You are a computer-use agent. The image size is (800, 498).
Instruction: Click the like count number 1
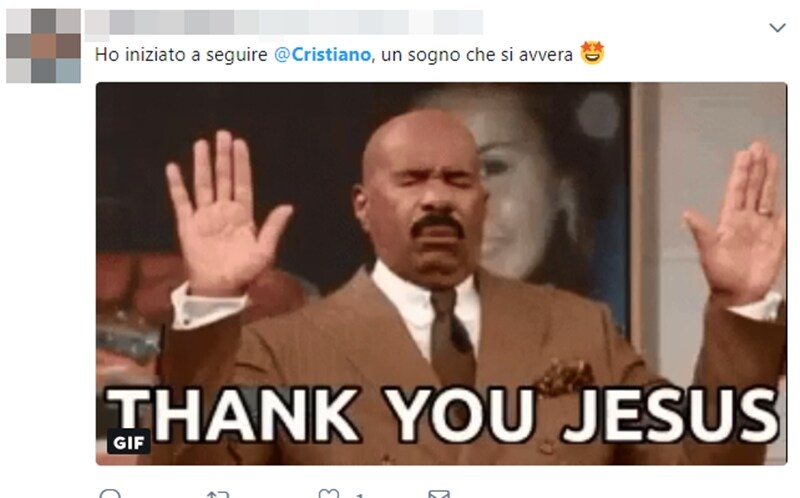click(x=360, y=495)
